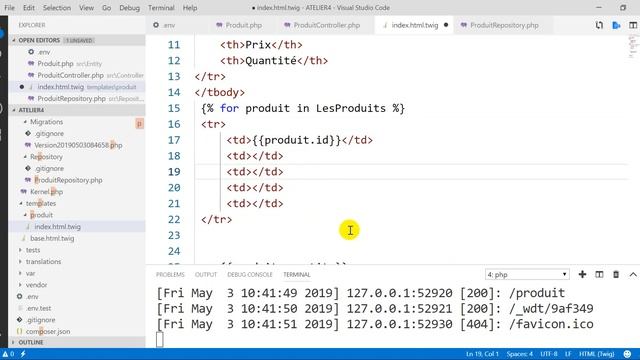This screenshot has width=640, height=360.
Task: Open ProduitRepository.php in the Open Editors list
Action: (77, 98)
